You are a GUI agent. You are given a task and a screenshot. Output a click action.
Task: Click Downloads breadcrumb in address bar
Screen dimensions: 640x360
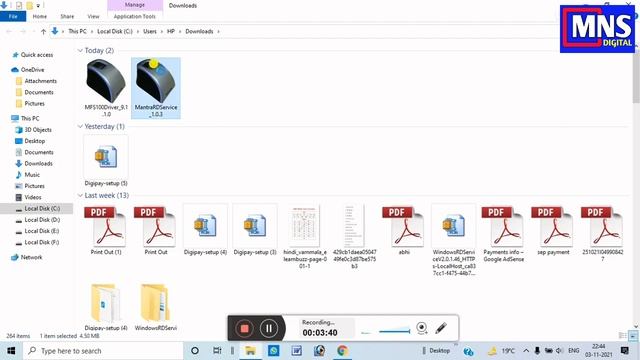tap(199, 31)
